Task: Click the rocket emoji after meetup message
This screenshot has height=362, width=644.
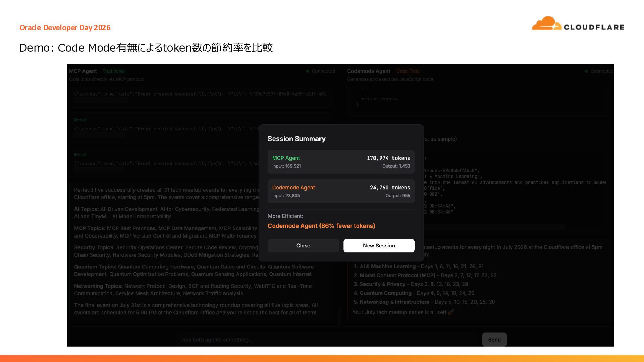Action: pyautogui.click(x=451, y=312)
